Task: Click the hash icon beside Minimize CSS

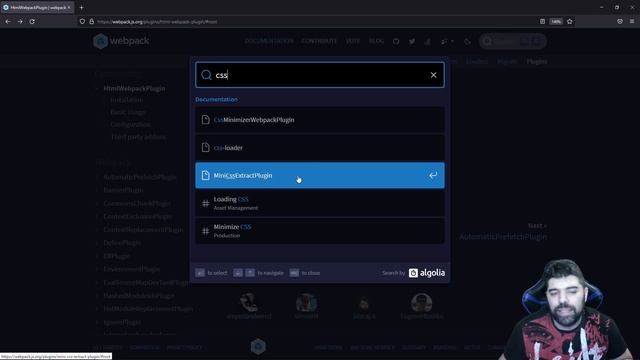Action: tap(205, 231)
